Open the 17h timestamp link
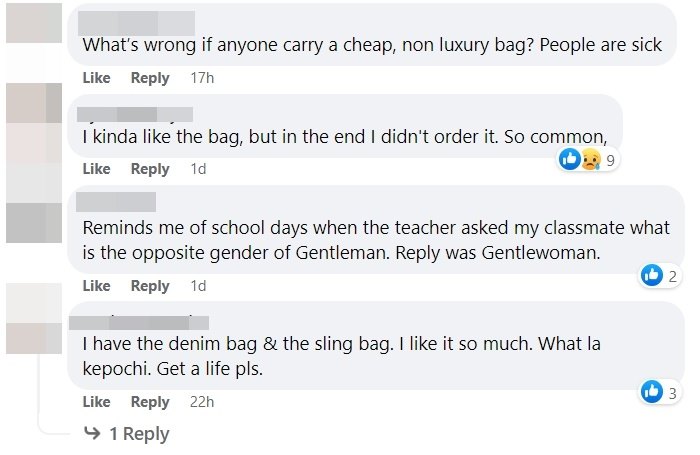Screen dimensions: 700x455 (x=202, y=78)
